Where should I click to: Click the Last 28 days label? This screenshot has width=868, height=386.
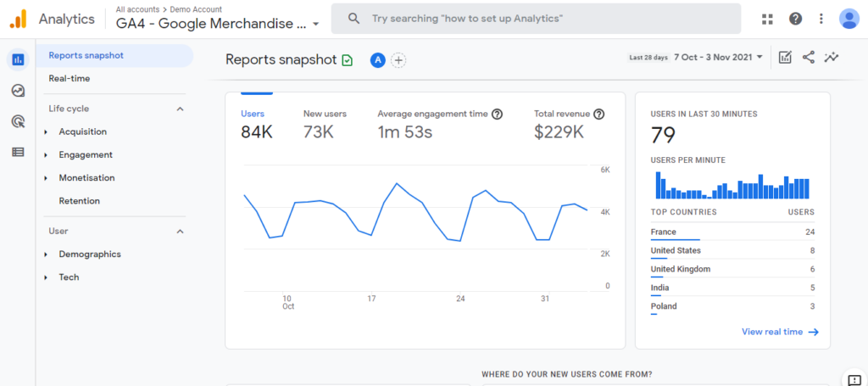pos(648,58)
